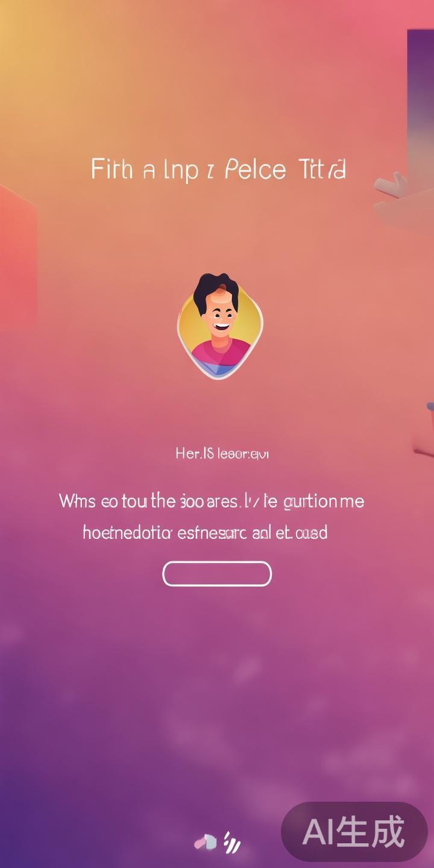Click the word 'Firh' in the title
This screenshot has height=868, width=434.
(x=112, y=169)
